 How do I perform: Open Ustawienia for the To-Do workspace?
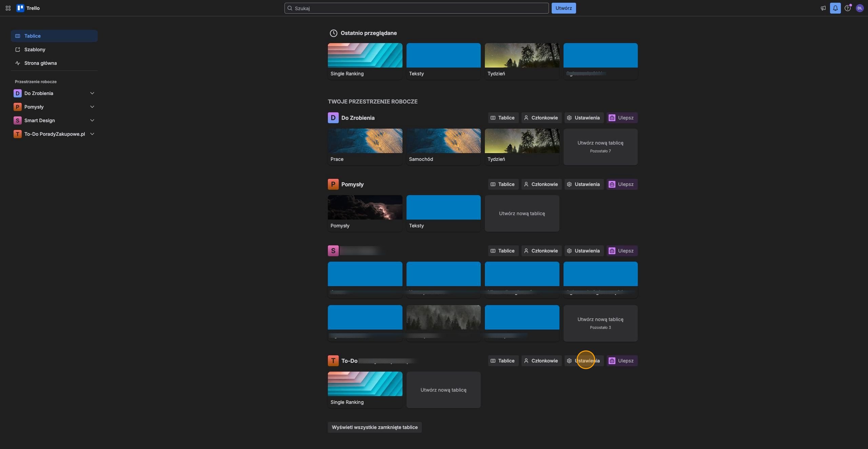tap(584, 361)
